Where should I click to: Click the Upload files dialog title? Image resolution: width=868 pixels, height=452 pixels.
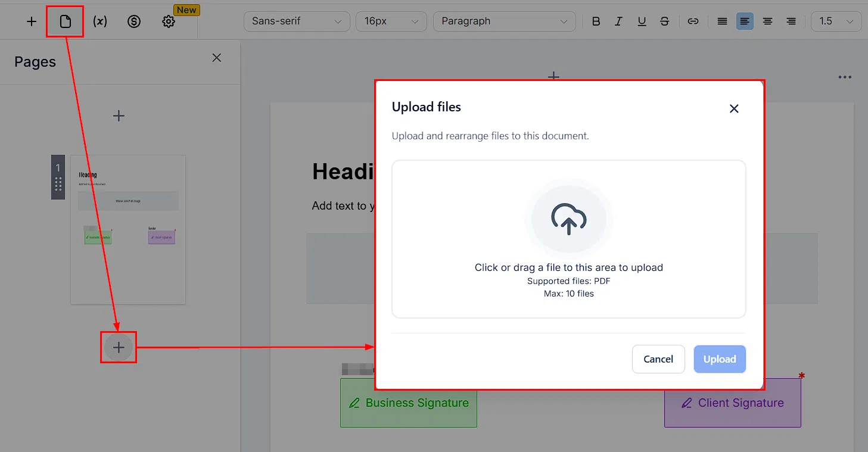click(427, 107)
